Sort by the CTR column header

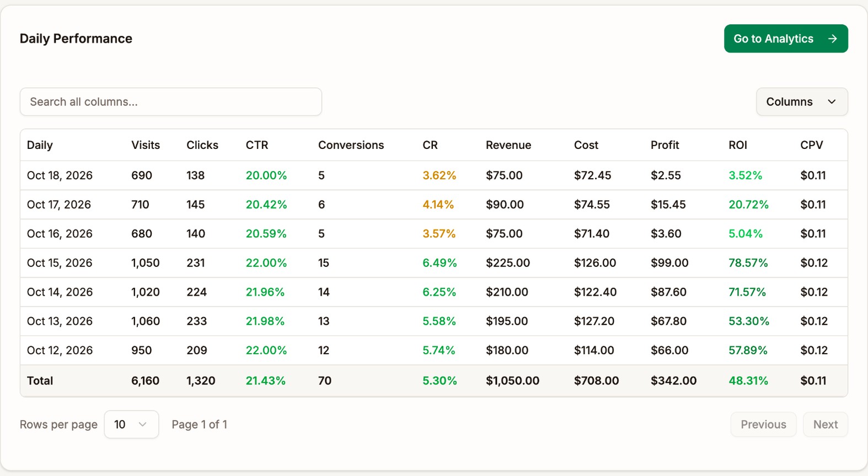(x=257, y=145)
